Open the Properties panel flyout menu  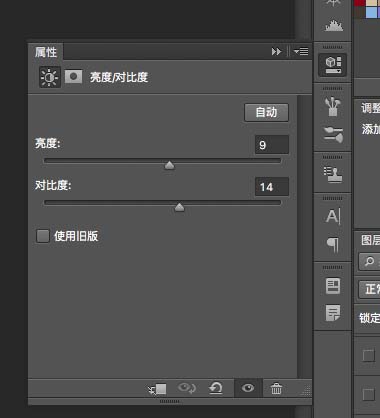pyautogui.click(x=301, y=52)
